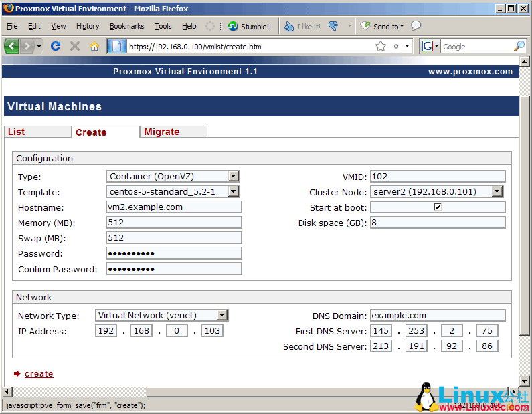
Task: Switch to the List tab
Action: coord(16,132)
